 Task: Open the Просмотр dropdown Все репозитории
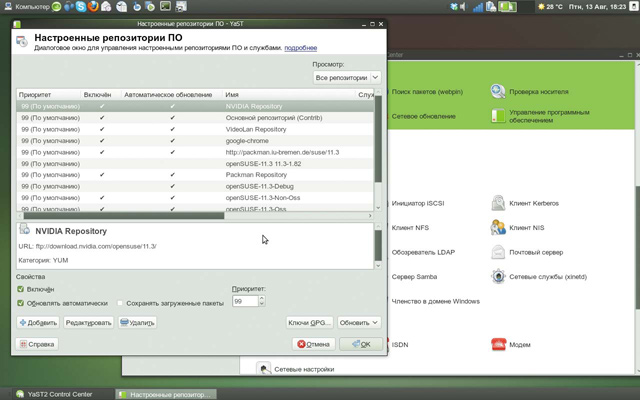point(347,78)
